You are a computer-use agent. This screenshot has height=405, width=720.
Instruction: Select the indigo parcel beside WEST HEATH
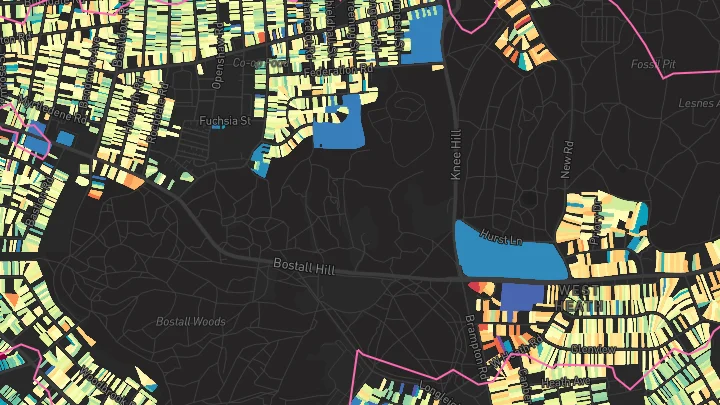point(522,297)
